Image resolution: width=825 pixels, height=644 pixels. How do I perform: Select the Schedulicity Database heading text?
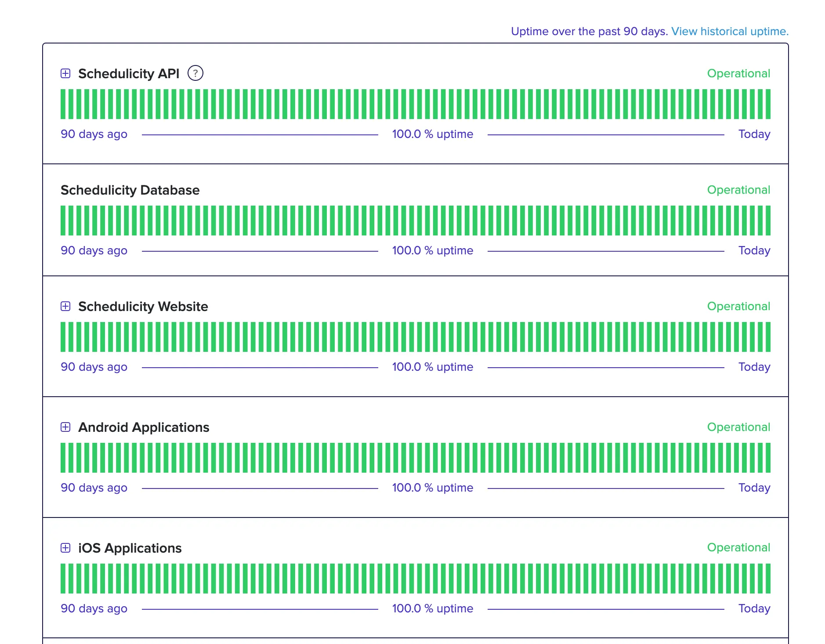pyautogui.click(x=130, y=190)
